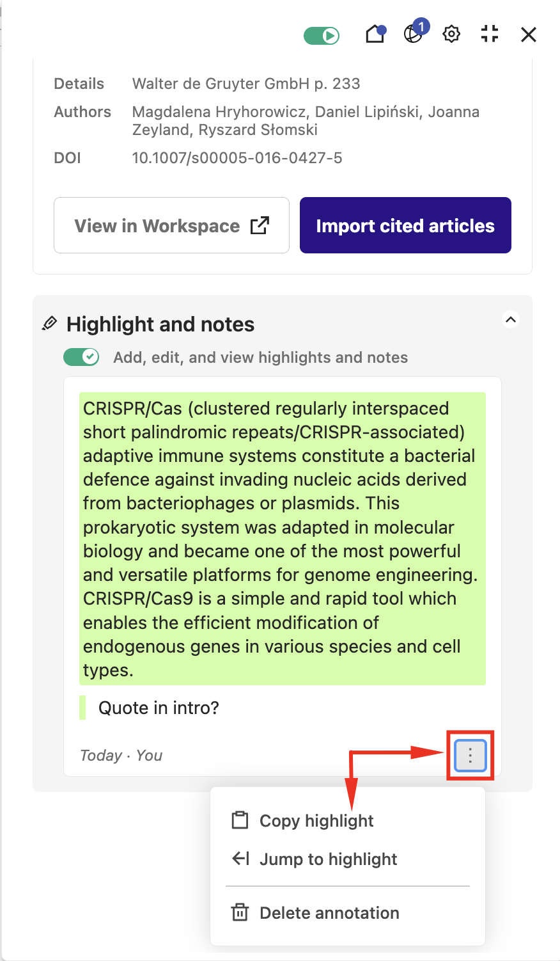Screen dimensions: 560x961
Task: Click the collapse-to-compact view icon
Action: point(490,34)
